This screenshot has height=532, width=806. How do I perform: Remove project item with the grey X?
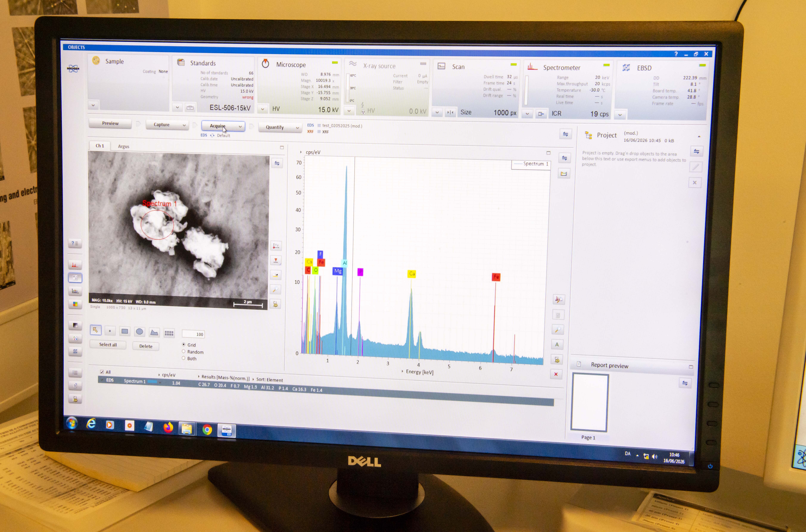click(695, 183)
